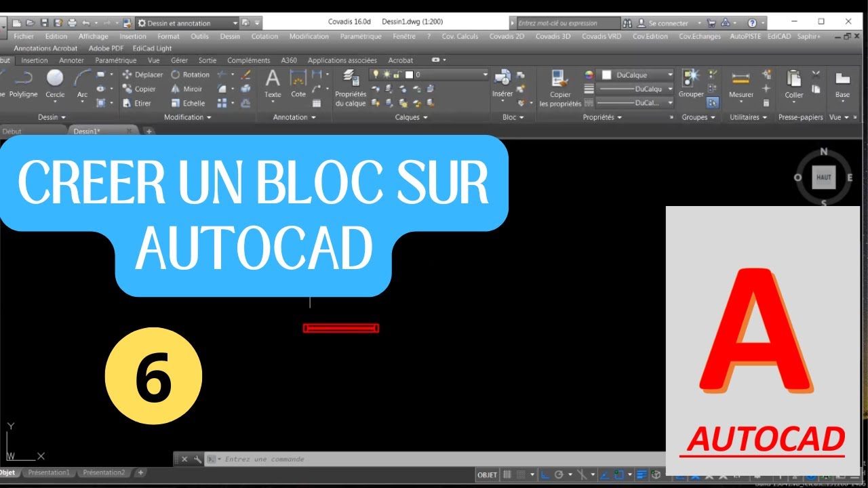868x488 pixels.
Task: Switch to the Annoter ribbon tab
Action: (72, 60)
